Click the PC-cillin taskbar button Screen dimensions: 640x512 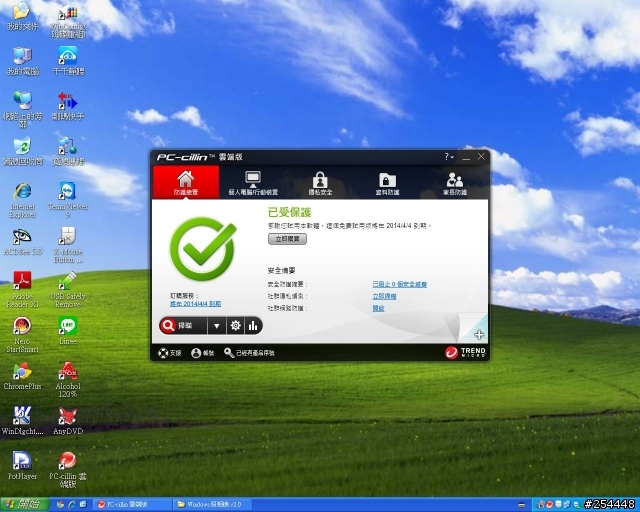[133, 505]
